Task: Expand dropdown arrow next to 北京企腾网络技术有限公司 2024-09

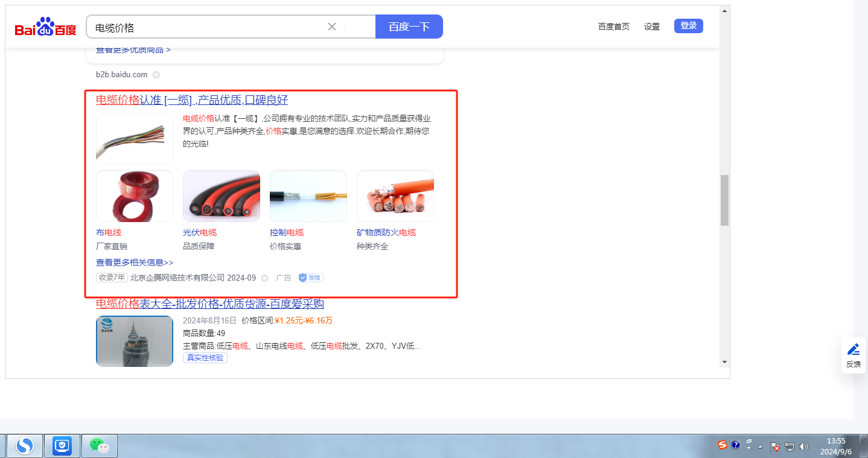Action: (264, 278)
